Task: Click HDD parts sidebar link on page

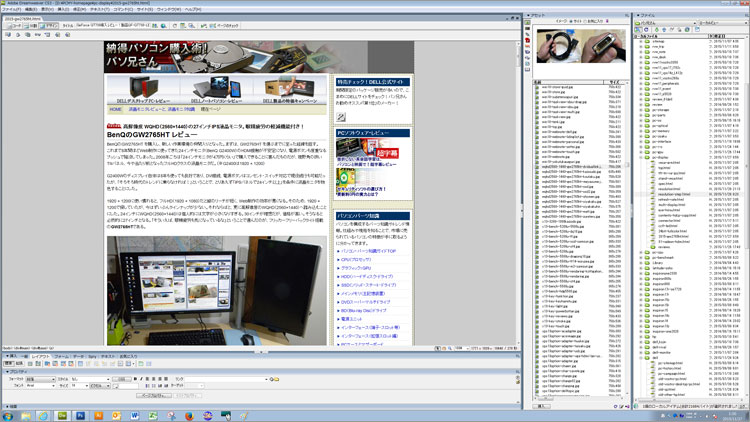Action: tap(367, 277)
